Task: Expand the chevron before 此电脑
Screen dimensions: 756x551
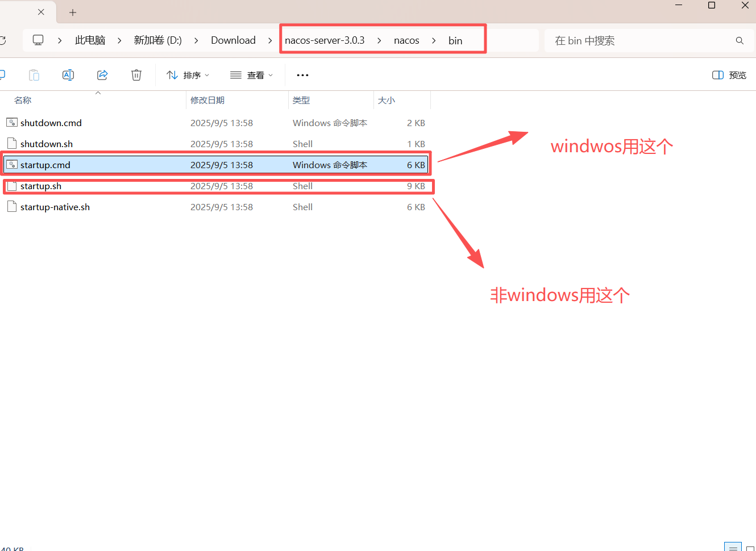Action: pyautogui.click(x=60, y=40)
